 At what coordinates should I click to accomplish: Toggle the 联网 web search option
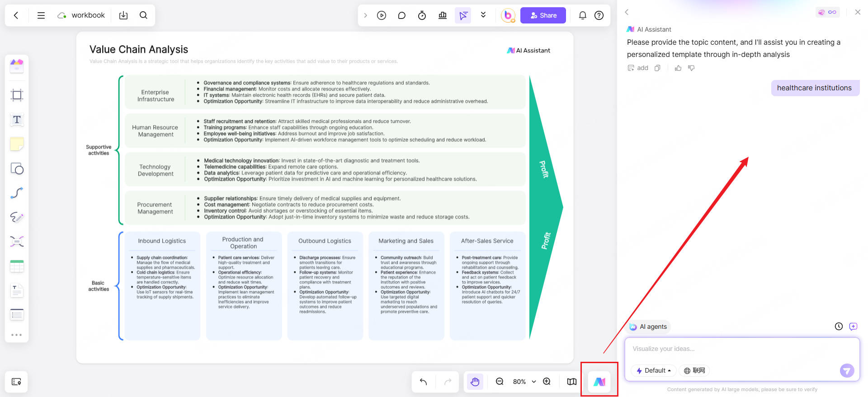[x=694, y=370]
